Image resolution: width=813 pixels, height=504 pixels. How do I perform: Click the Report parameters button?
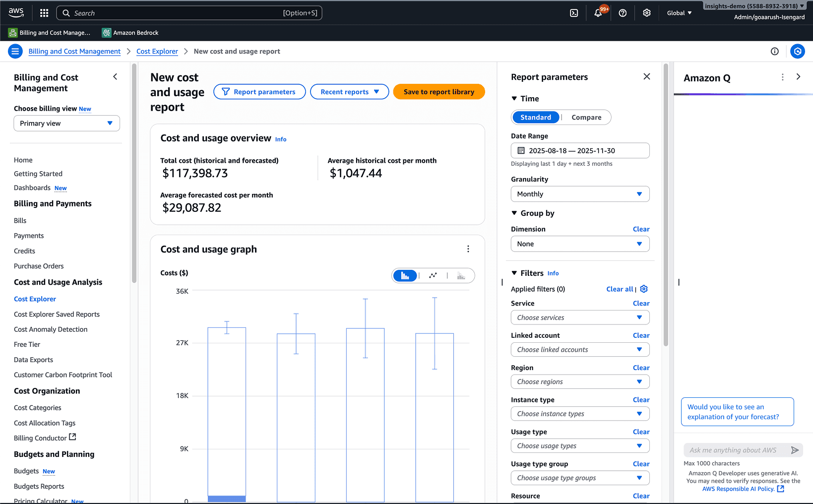(x=259, y=92)
